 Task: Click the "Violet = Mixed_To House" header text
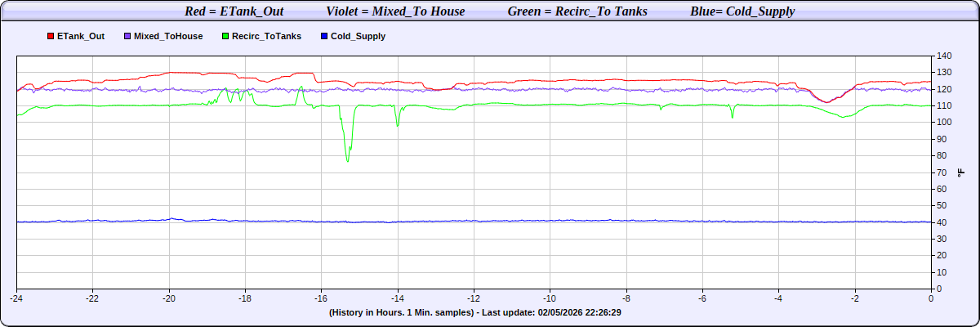[395, 11]
